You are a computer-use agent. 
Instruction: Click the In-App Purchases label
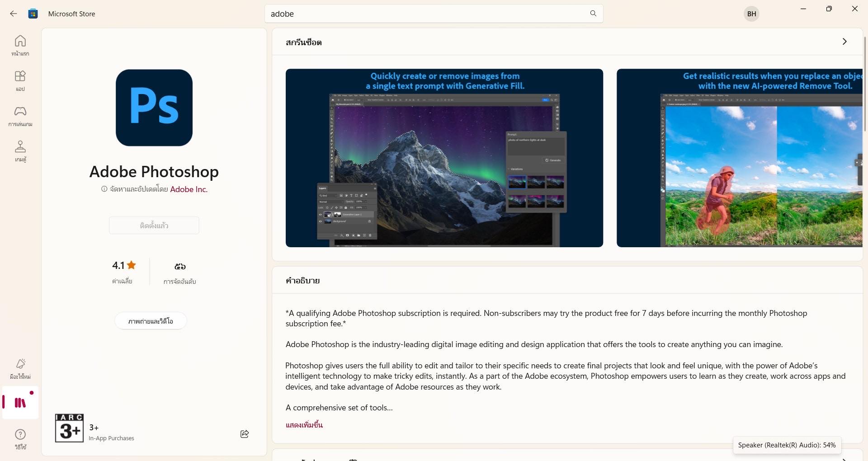[x=111, y=438]
